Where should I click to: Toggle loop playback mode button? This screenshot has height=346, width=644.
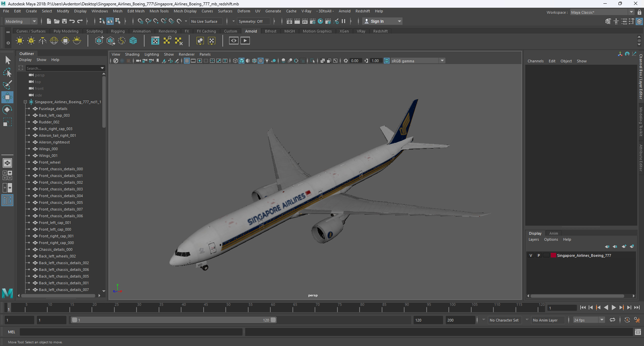point(612,320)
